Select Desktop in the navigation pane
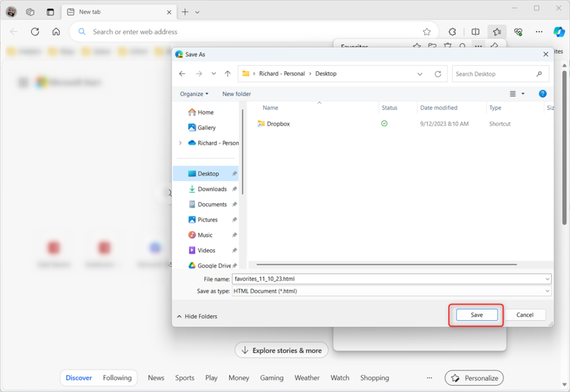570x392 pixels. point(206,174)
